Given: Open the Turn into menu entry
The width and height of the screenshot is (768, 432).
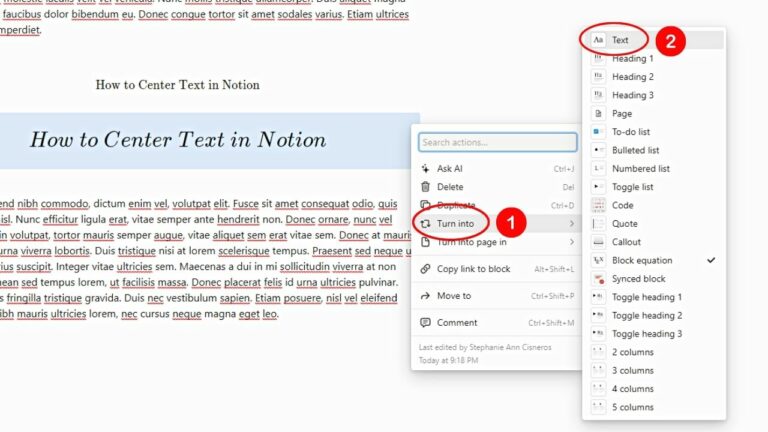Looking at the screenshot, I should tap(497, 224).
